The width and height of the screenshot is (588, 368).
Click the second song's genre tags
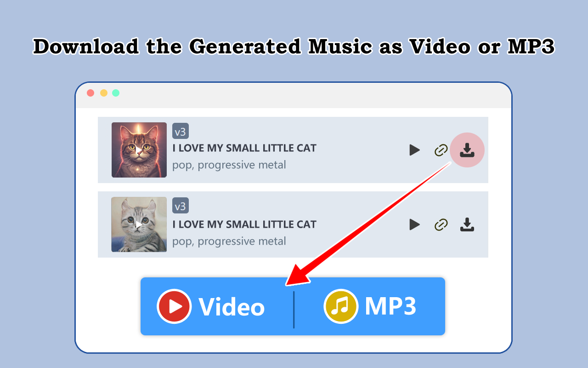[x=229, y=241]
